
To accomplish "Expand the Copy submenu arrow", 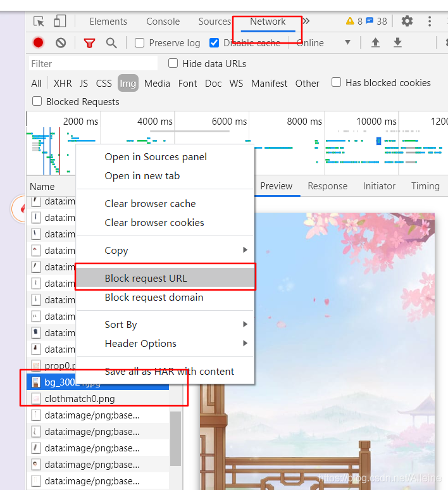I will click(x=246, y=250).
